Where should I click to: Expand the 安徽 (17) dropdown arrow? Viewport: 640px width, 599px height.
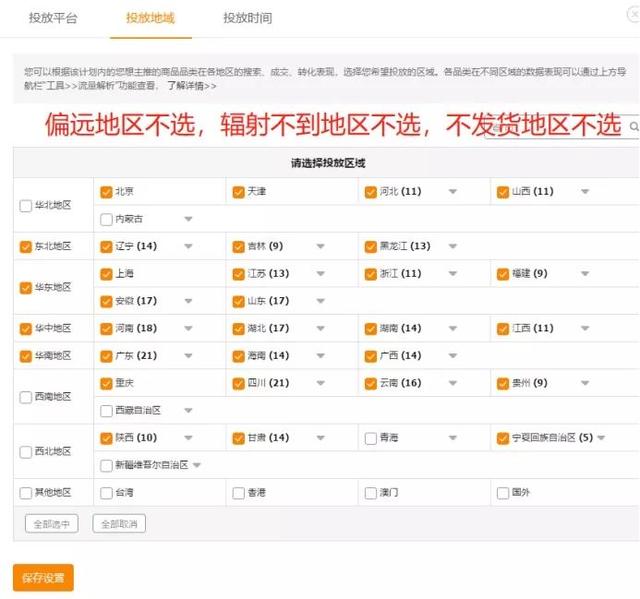pyautogui.click(x=188, y=301)
